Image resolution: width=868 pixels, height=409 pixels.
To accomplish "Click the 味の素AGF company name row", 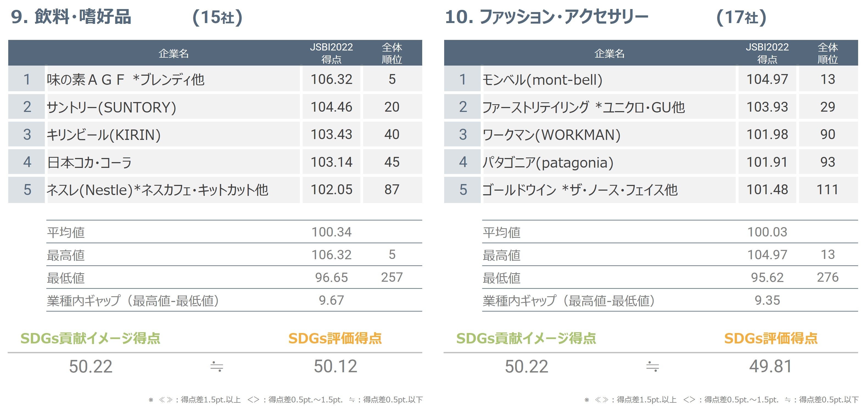I will tap(125, 80).
